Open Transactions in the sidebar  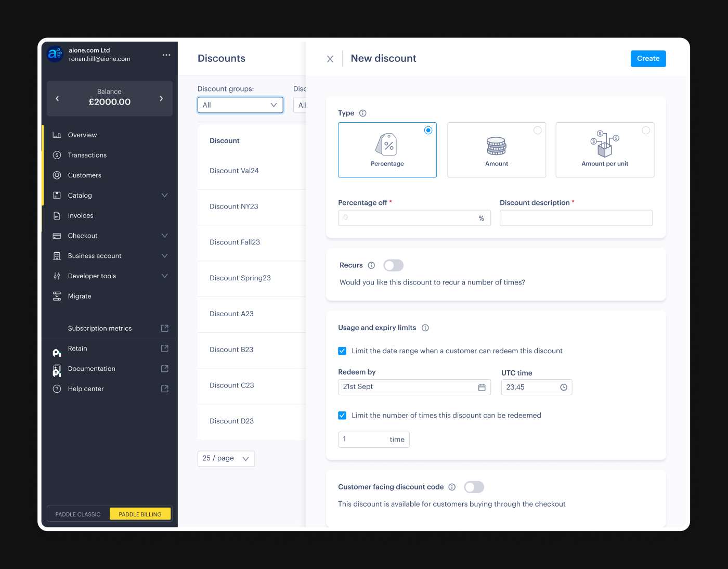[87, 155]
